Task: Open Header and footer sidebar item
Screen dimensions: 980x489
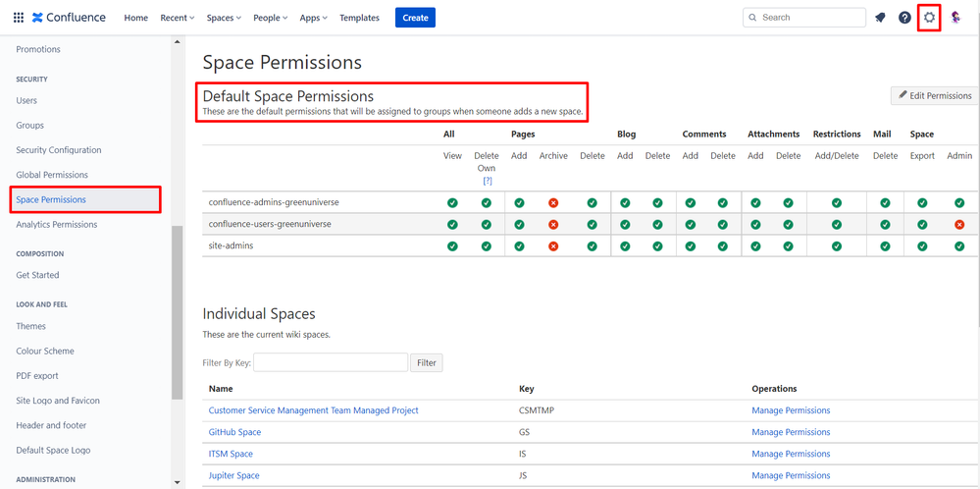Action: (x=51, y=425)
